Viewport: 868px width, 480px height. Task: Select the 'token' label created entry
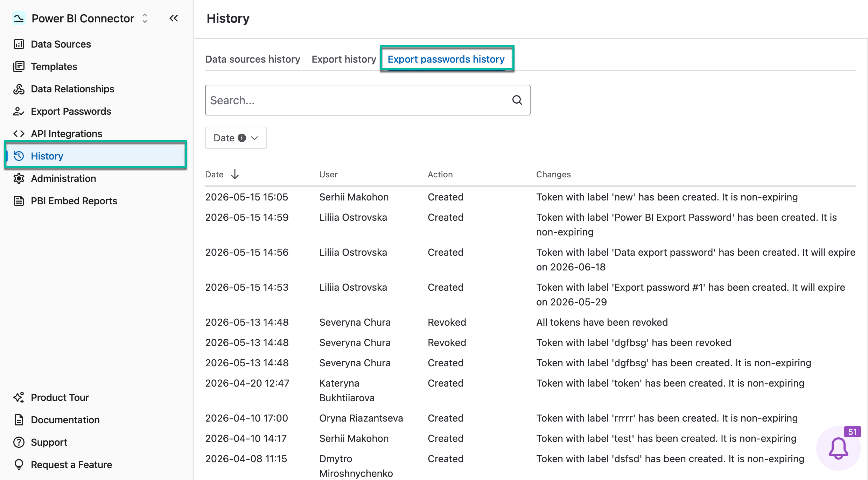pyautogui.click(x=670, y=383)
